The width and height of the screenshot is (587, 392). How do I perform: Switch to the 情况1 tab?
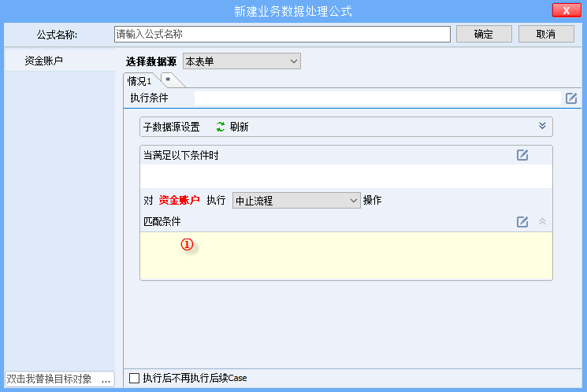[139, 81]
